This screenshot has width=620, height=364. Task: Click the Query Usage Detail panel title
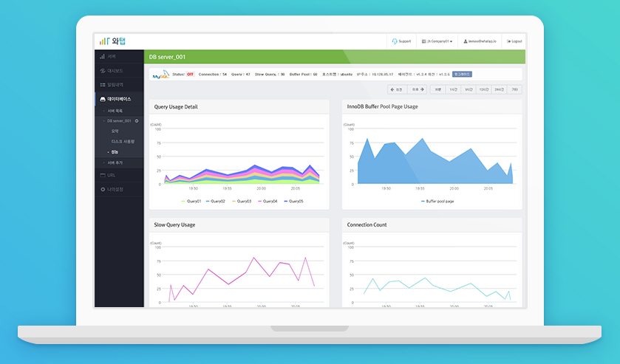coord(176,107)
